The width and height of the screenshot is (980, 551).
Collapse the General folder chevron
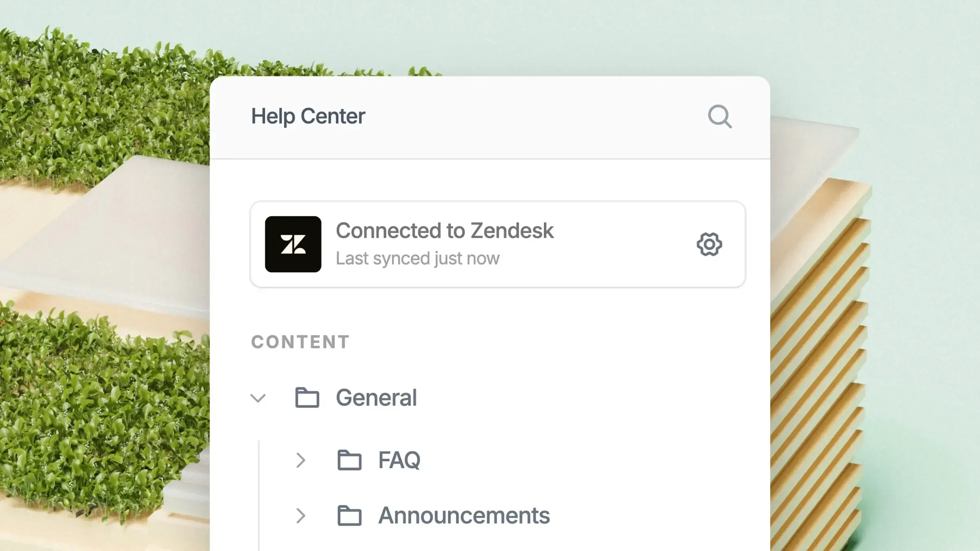(258, 398)
